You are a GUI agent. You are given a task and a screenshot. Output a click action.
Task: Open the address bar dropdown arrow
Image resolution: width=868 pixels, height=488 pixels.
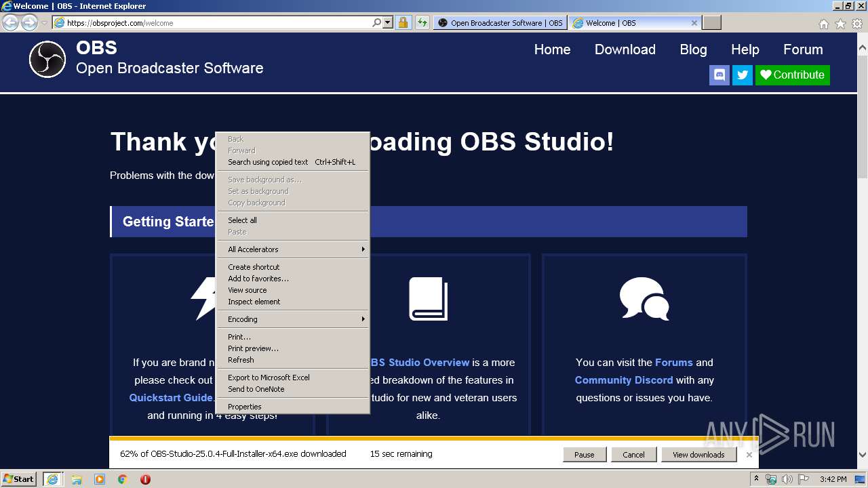388,23
